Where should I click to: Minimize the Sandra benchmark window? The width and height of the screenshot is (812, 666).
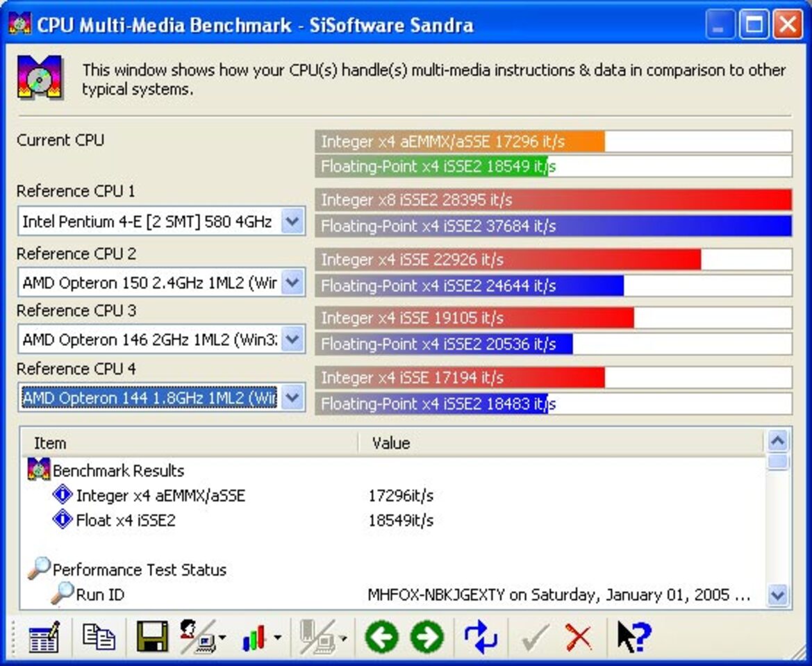pyautogui.click(x=720, y=24)
